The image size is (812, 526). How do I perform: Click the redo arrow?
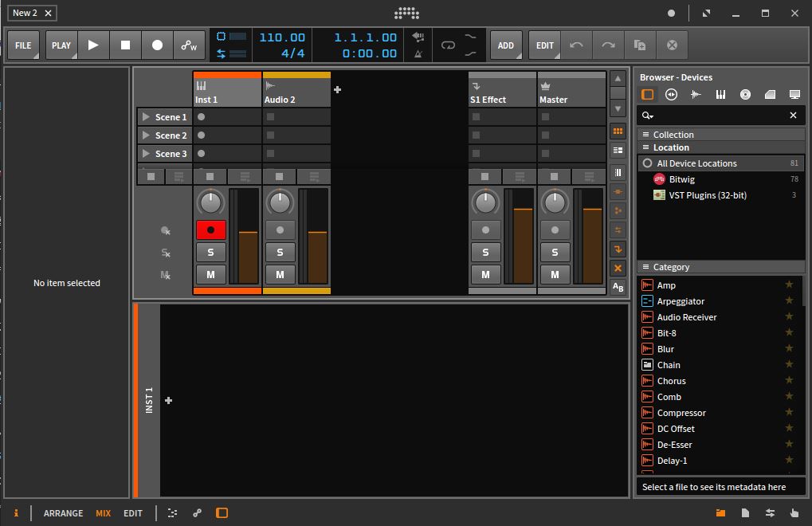tap(608, 45)
